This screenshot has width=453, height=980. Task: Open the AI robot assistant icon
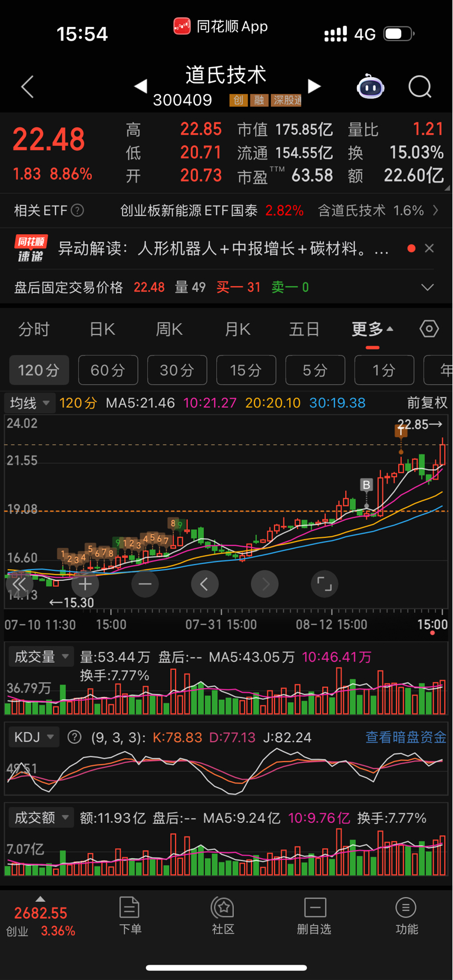click(x=371, y=87)
